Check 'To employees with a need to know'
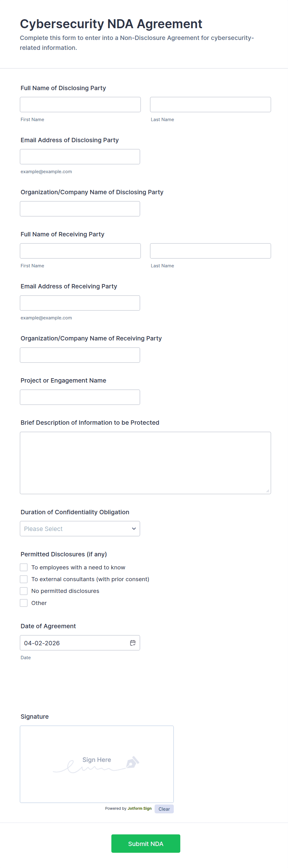The width and height of the screenshot is (288, 868). (x=24, y=567)
